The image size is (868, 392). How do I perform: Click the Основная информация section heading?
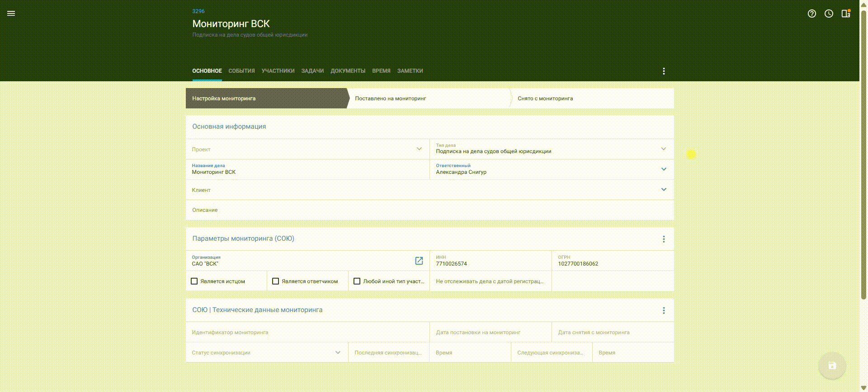pyautogui.click(x=229, y=126)
